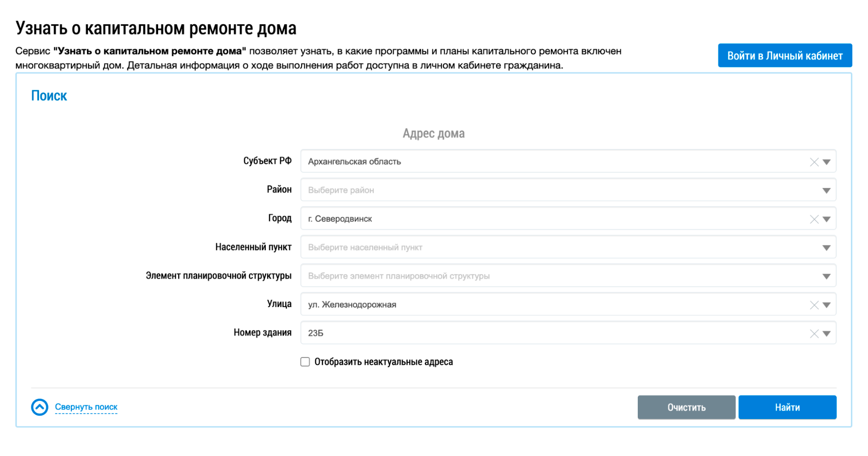Open the Город dropdown arrow
The image size is (868, 456).
[x=826, y=219]
